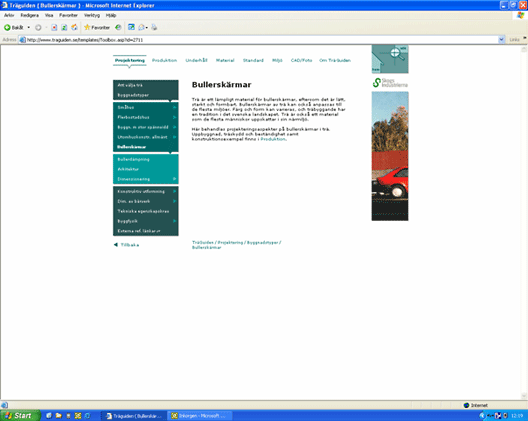The width and height of the screenshot is (528, 421).
Task: Select Bullerdämpning in the sidebar
Action: (x=133, y=159)
